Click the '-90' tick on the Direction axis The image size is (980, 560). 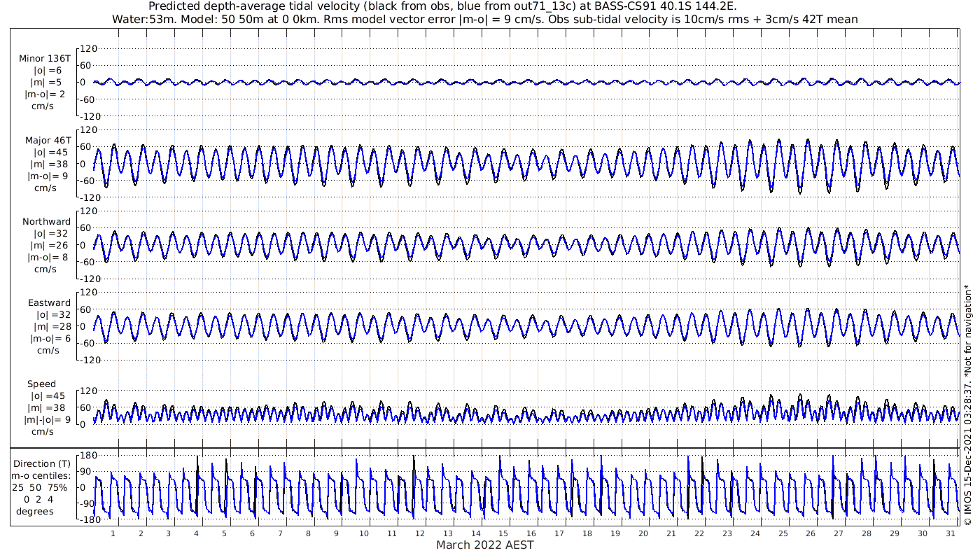point(87,503)
